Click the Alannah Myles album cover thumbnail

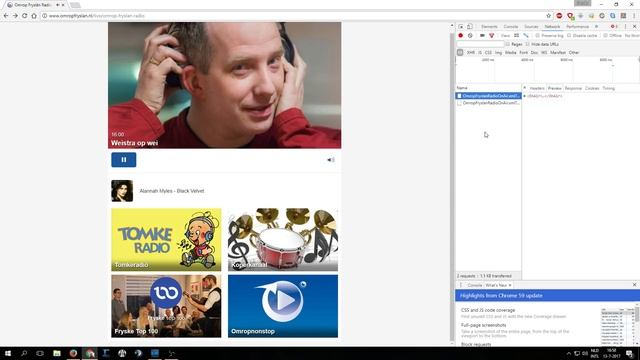tap(122, 191)
